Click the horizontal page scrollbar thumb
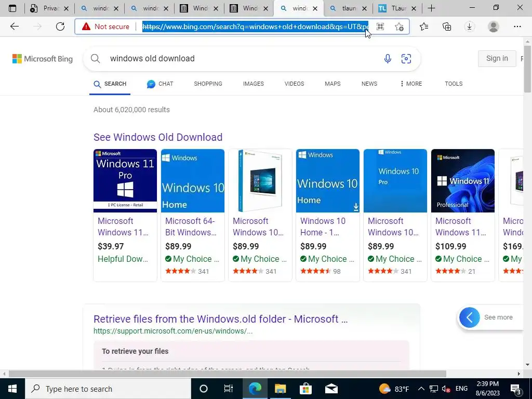 228,374
